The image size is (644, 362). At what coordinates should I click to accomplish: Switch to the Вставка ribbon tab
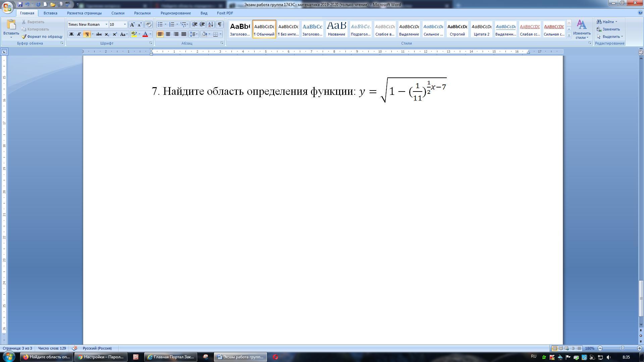point(50,13)
